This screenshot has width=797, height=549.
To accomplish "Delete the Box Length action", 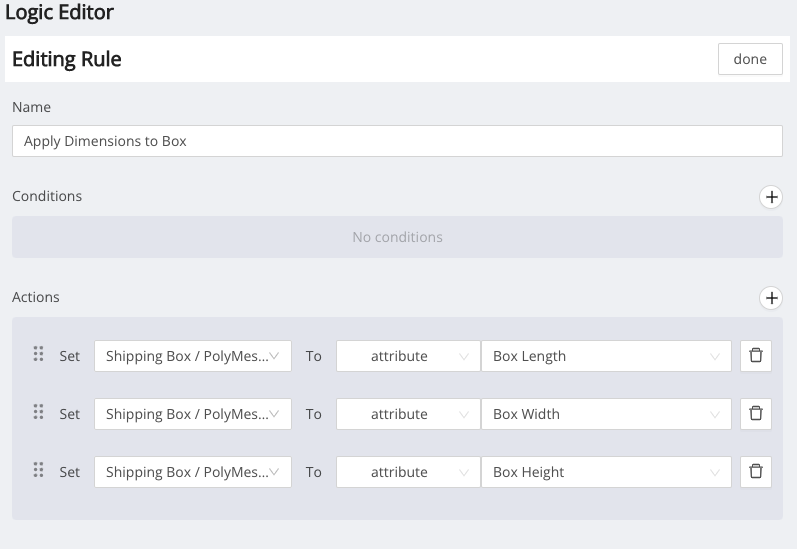I will (x=755, y=356).
